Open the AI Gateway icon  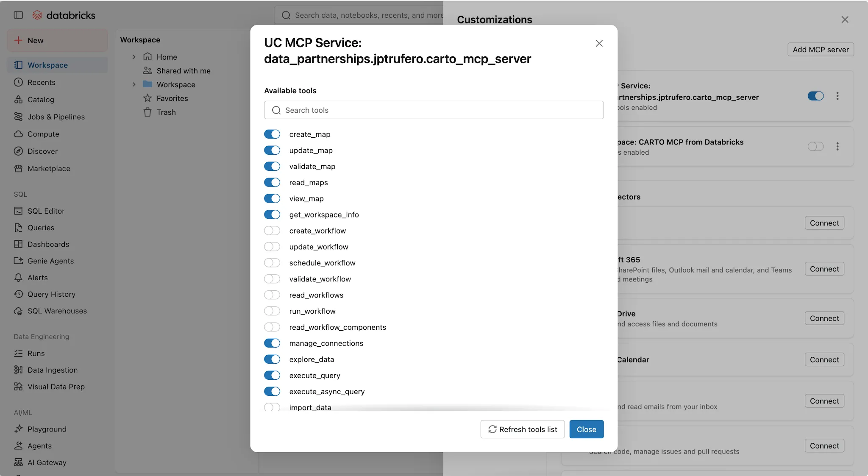[18, 462]
